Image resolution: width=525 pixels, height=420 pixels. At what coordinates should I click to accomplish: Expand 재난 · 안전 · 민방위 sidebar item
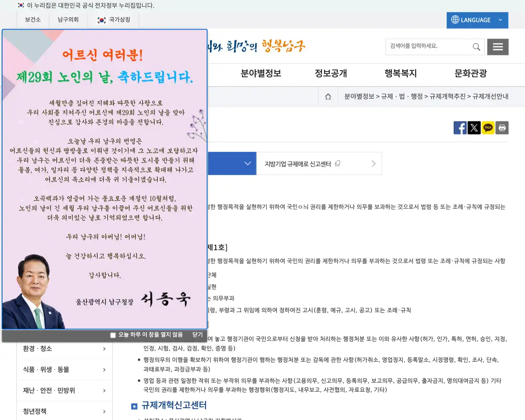click(x=64, y=390)
